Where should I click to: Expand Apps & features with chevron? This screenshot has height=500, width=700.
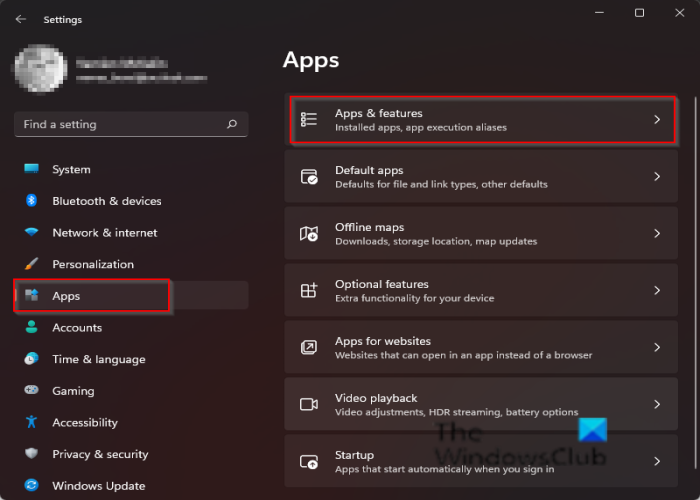657,120
